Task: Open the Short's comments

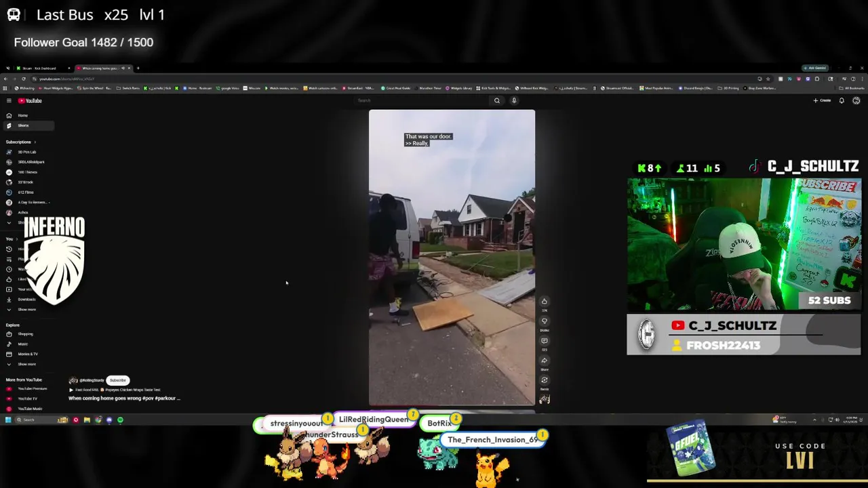Action: [x=544, y=340]
